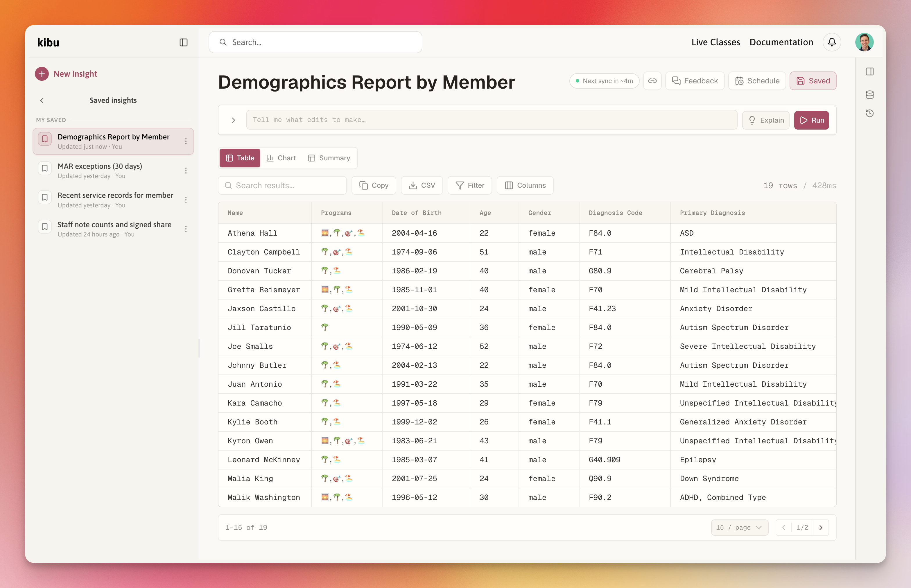Click the Saved button
The height and width of the screenshot is (588, 911).
813,81
